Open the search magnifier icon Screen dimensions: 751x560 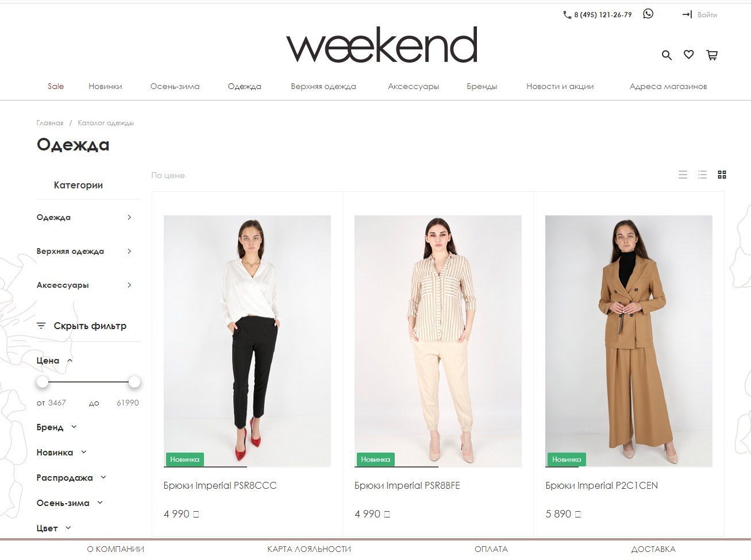tap(667, 55)
